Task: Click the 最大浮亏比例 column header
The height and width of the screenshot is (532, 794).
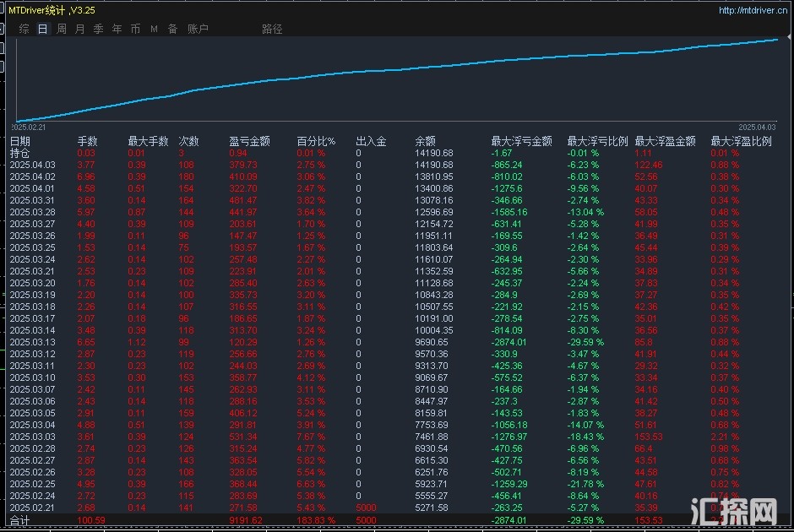Action: (x=597, y=141)
